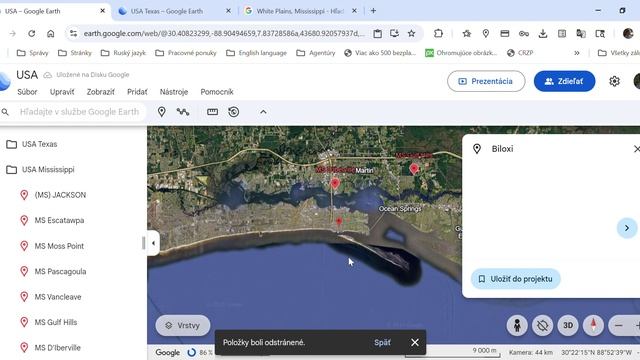Click the red pin near Martin on map
640x360 pixels.
coord(335,183)
